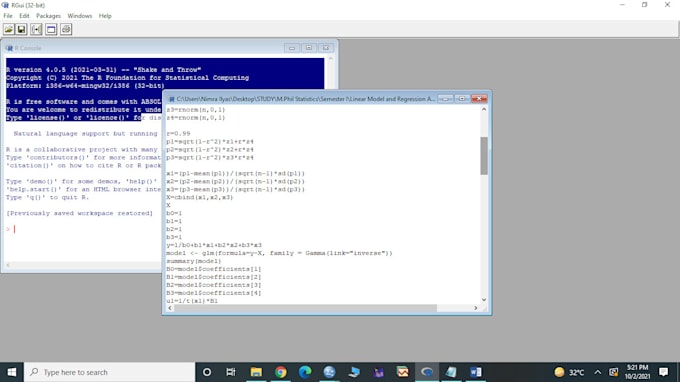Screen dimensions: 680x382
Task: Click the R Console command prompt line
Action: point(82,229)
